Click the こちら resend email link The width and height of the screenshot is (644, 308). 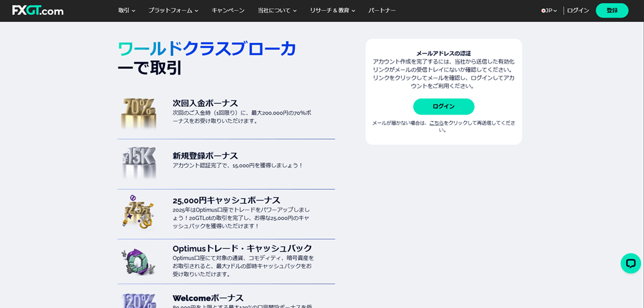pyautogui.click(x=436, y=123)
